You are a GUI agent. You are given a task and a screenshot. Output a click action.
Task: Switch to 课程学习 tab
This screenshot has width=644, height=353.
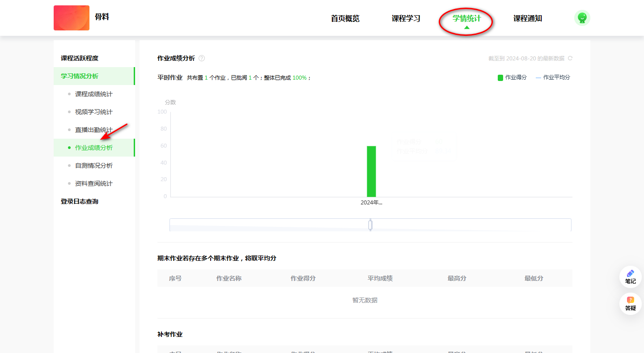tap(406, 19)
